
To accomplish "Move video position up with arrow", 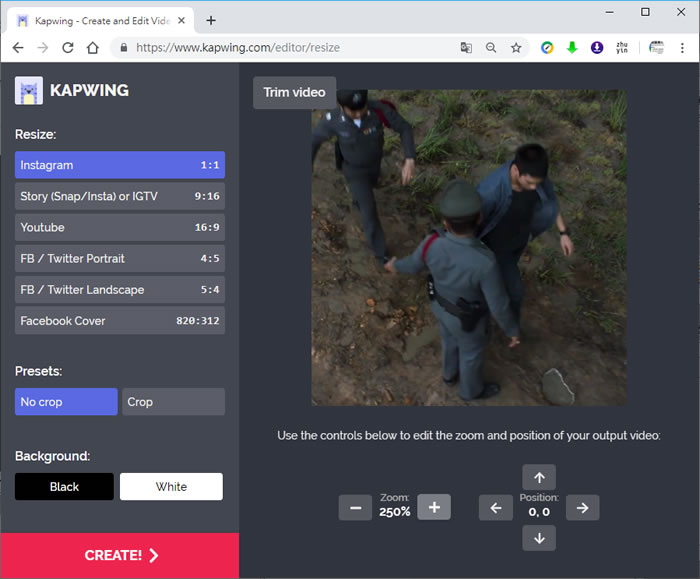I will 539,477.
